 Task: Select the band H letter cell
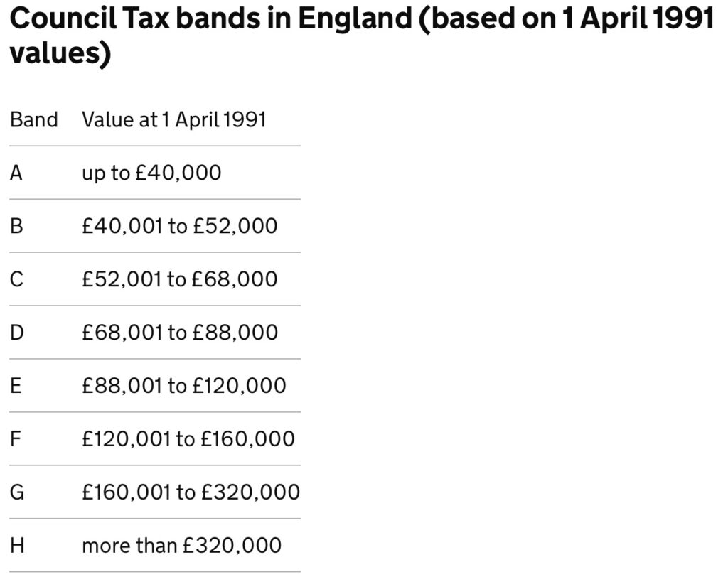pos(16,546)
